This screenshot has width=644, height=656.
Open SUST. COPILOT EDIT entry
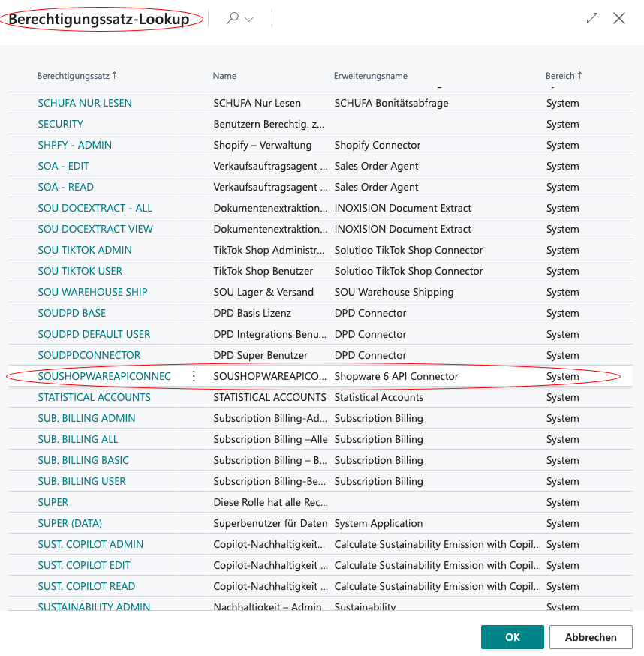click(x=84, y=565)
